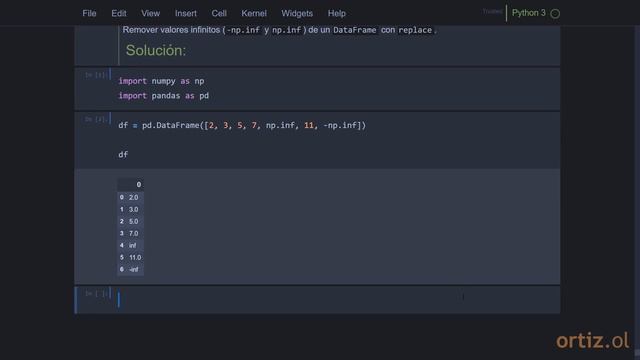
Task: Click the pd.DataFrame definition code line
Action: pyautogui.click(x=242, y=125)
